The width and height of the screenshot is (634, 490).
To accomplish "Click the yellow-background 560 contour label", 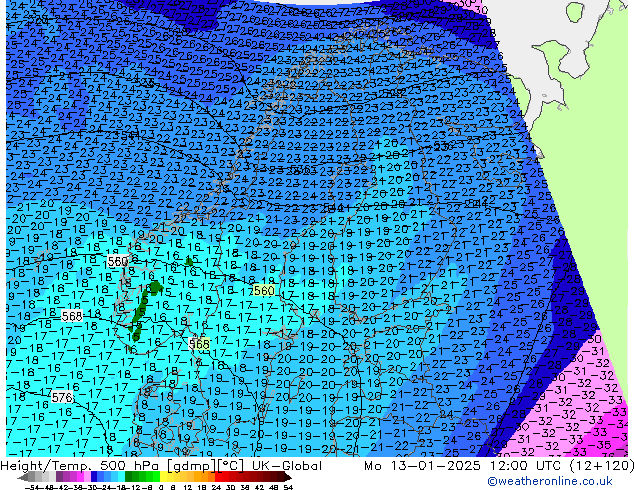I will 264,290.
